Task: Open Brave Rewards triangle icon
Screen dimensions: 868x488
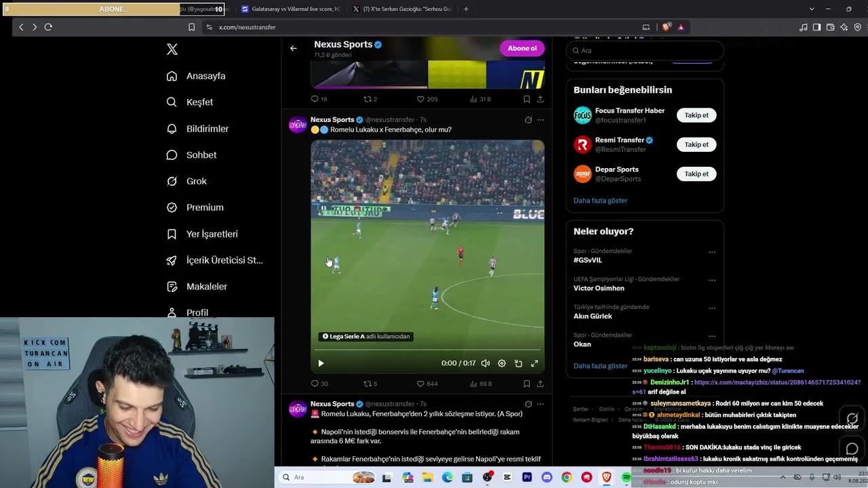Action: point(681,27)
